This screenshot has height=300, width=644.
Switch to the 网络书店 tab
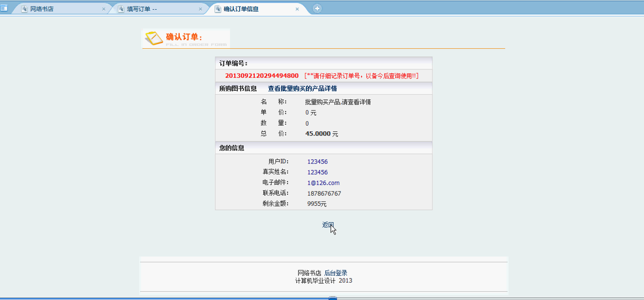tap(62, 9)
